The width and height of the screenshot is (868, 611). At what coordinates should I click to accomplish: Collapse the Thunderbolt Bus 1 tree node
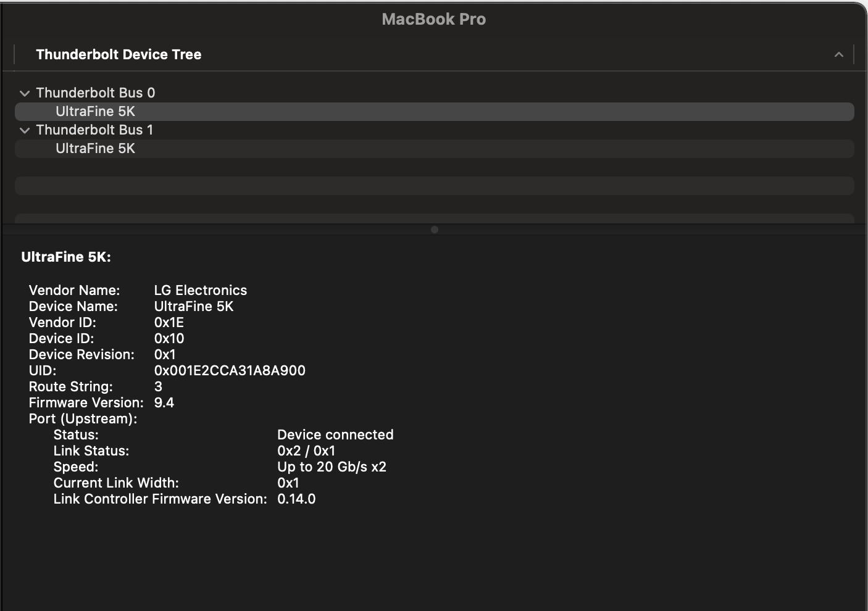click(x=25, y=130)
